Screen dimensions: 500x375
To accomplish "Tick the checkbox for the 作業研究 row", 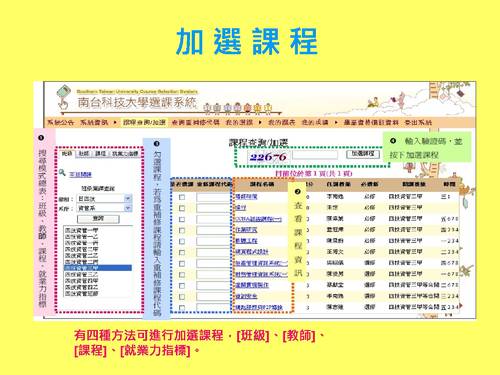I will click(x=182, y=230).
